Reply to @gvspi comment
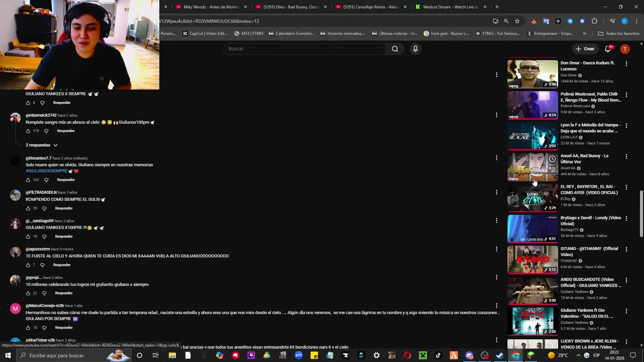644x362 pixels. click(x=64, y=293)
